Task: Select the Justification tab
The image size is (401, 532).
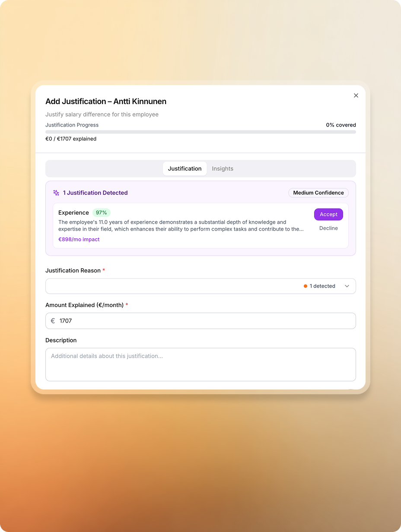Action: (185, 169)
